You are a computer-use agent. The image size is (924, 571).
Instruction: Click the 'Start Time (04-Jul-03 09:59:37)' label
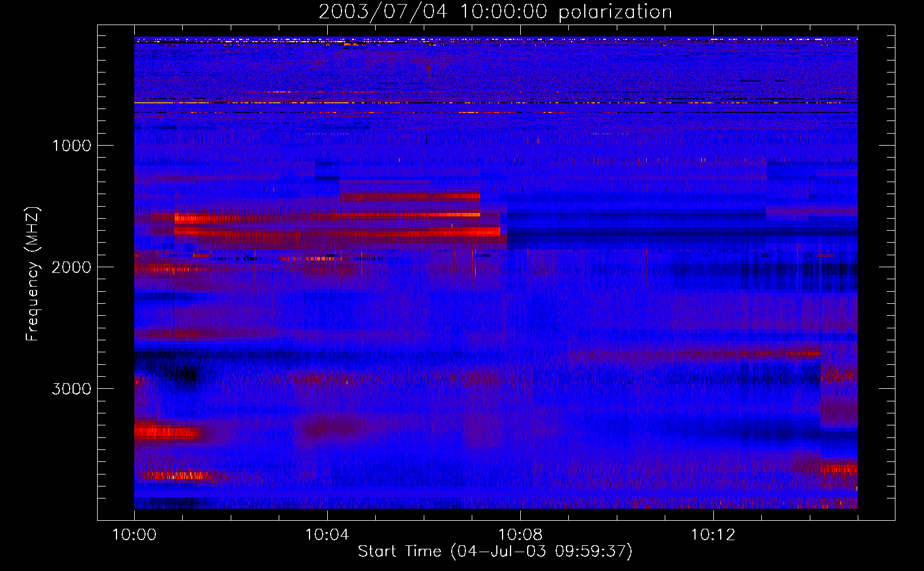(495, 552)
